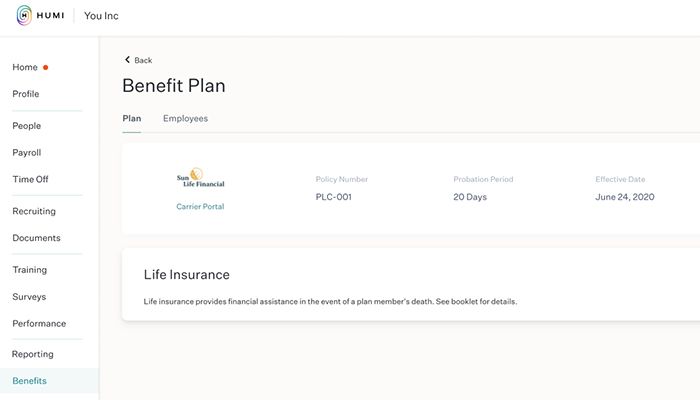Open the Carrier Portal link
This screenshot has height=400, width=700.
[200, 207]
